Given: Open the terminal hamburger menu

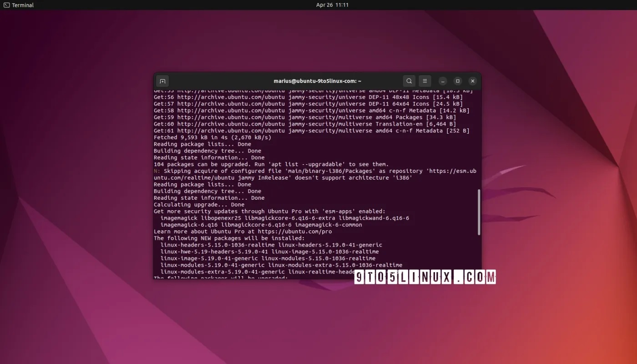Looking at the screenshot, I should coord(425,81).
